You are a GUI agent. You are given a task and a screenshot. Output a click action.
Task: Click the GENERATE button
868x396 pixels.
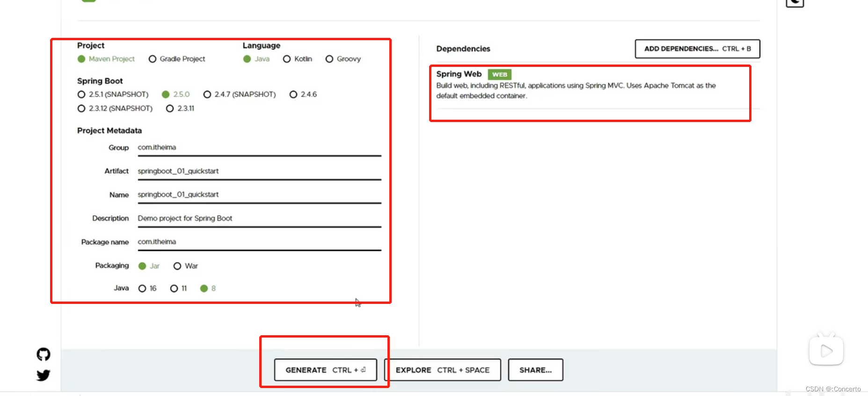tap(326, 370)
